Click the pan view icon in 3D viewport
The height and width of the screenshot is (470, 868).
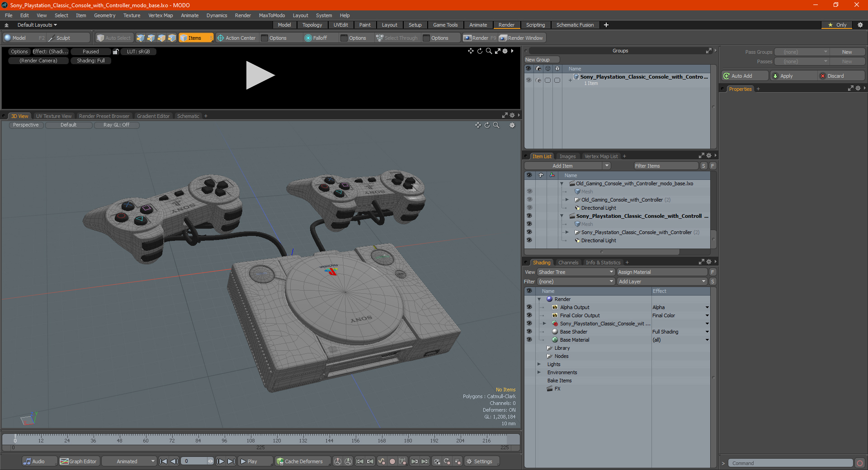click(x=478, y=125)
